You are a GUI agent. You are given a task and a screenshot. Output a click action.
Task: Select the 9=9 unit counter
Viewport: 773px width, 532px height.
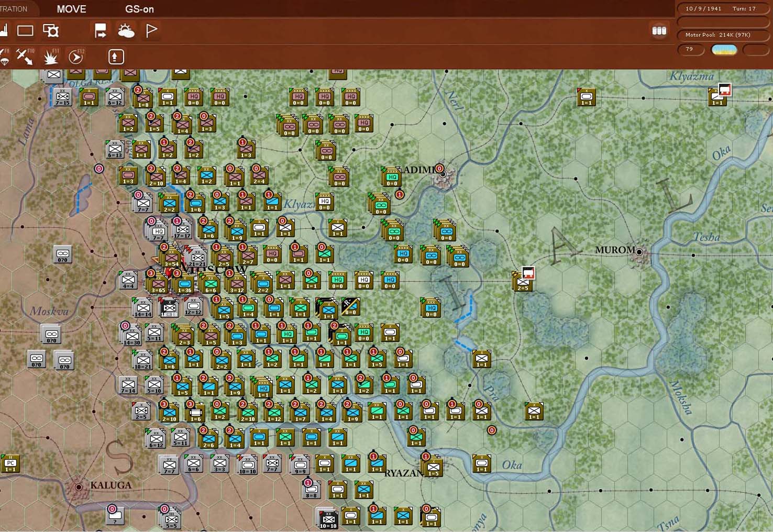300,464
